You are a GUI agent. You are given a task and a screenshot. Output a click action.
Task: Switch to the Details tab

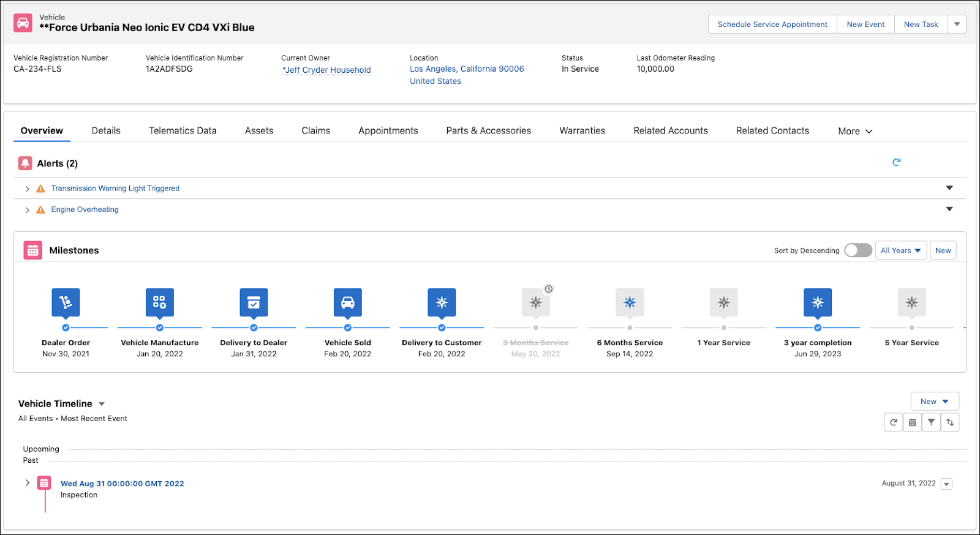tap(106, 130)
